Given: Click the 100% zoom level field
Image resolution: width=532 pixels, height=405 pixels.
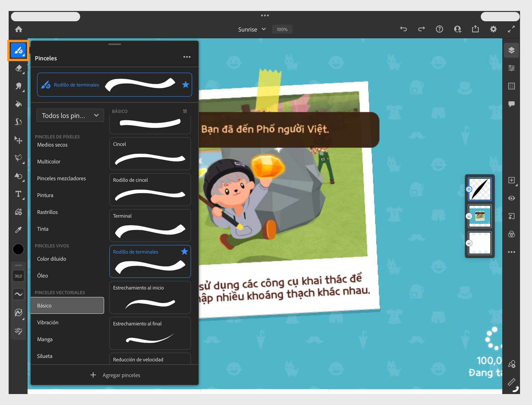Looking at the screenshot, I should point(282,29).
